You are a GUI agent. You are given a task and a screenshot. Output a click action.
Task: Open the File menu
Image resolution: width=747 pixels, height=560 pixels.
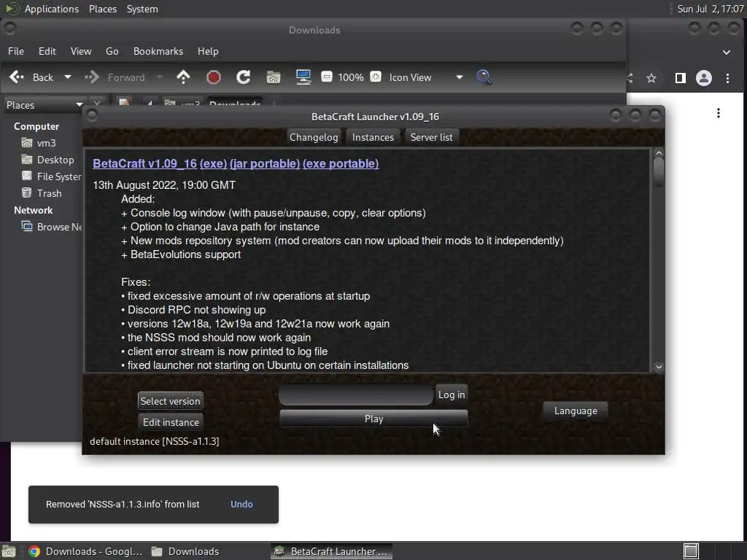coord(16,51)
